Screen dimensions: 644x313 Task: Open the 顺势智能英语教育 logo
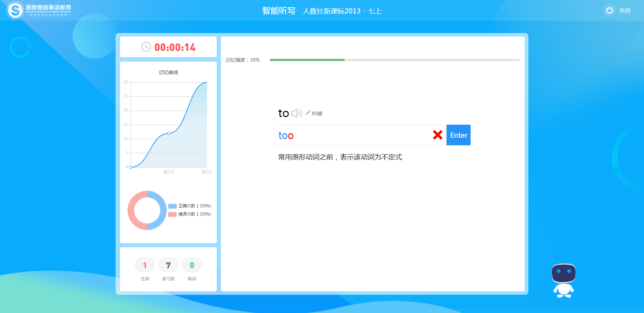click(39, 10)
